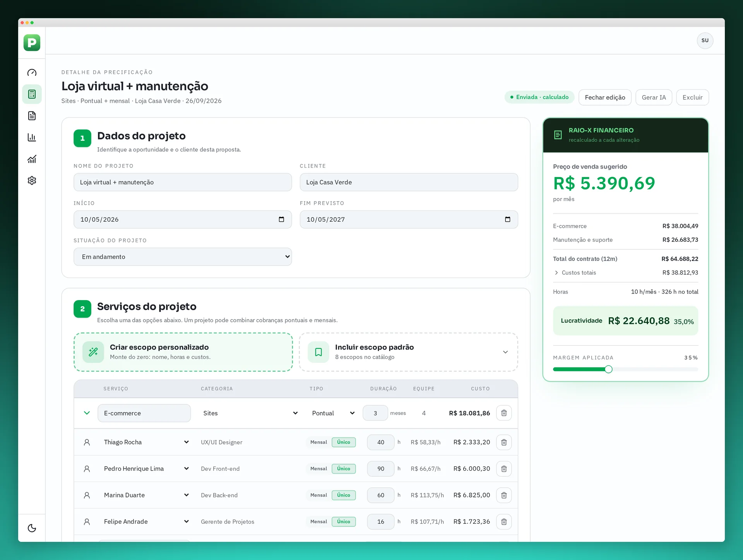743x560 pixels.
Task: Click Fechar edição button
Action: click(x=605, y=97)
